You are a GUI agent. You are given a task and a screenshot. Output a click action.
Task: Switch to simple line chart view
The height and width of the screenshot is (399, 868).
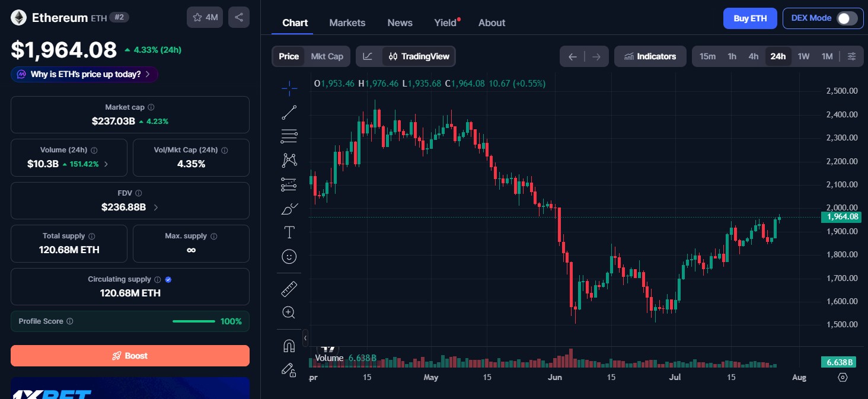point(368,56)
